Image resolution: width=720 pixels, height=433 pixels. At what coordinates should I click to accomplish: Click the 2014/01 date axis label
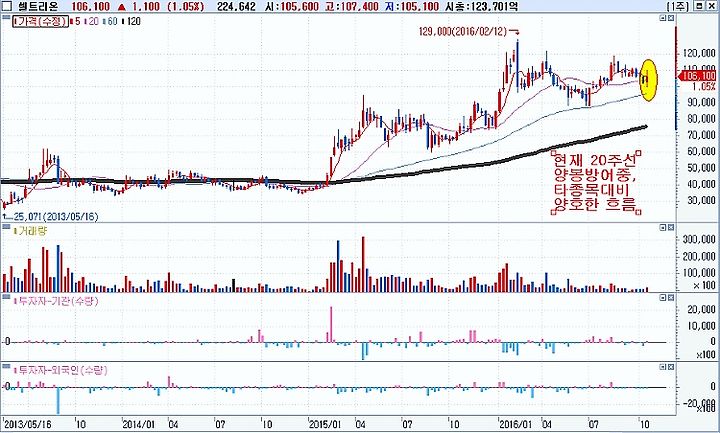pyautogui.click(x=139, y=424)
